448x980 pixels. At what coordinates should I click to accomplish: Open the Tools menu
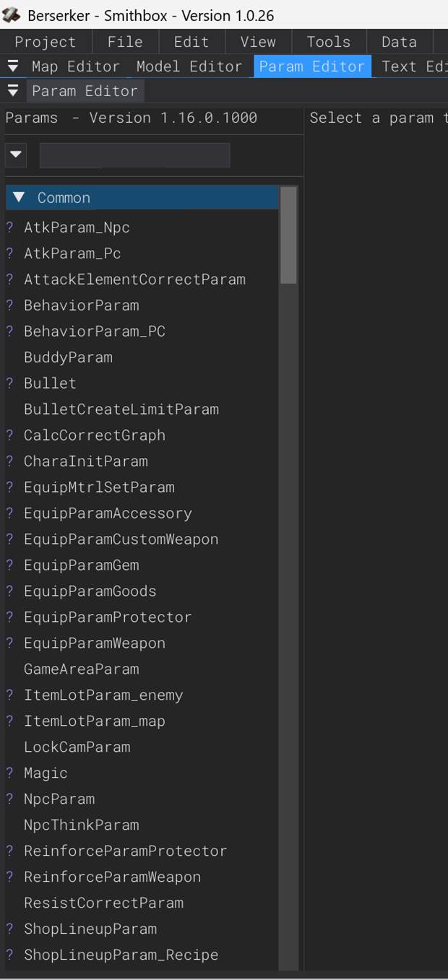(x=328, y=42)
